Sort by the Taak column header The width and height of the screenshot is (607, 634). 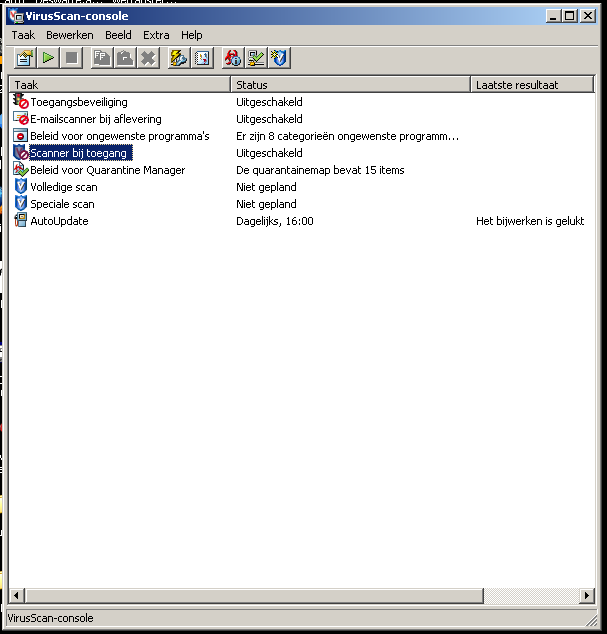coord(120,85)
